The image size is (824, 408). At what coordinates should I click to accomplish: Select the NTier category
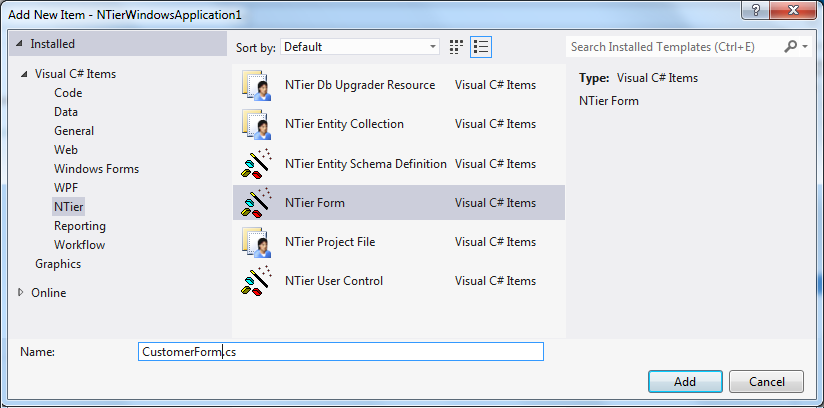point(68,207)
